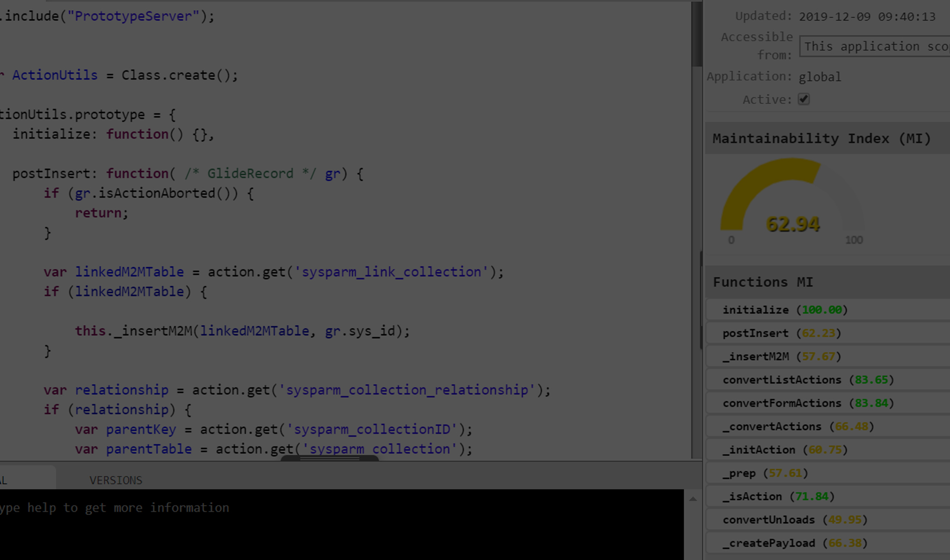Focus the console help input area
The height and width of the screenshot is (560, 950).
[337, 524]
